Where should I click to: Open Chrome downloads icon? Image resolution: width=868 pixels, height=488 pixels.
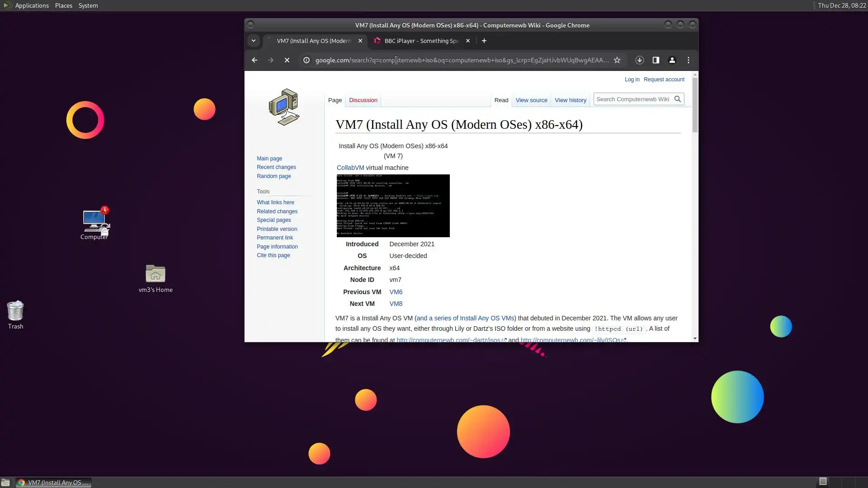tap(639, 60)
